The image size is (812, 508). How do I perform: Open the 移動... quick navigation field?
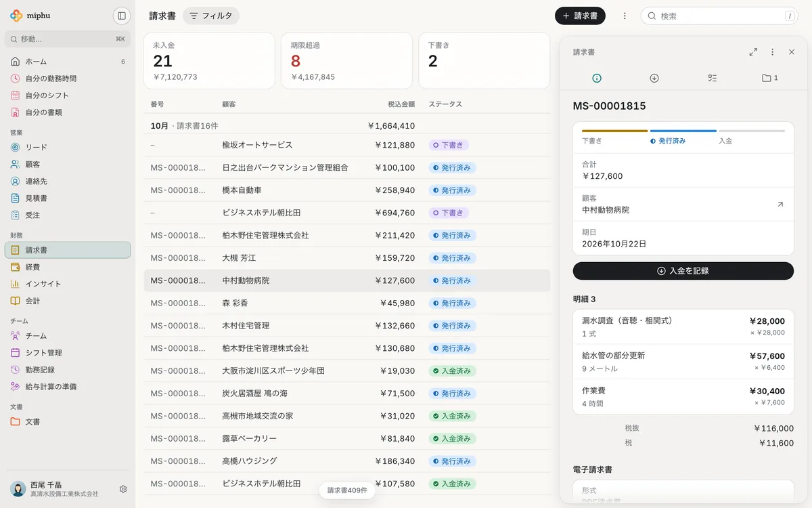tap(68, 39)
